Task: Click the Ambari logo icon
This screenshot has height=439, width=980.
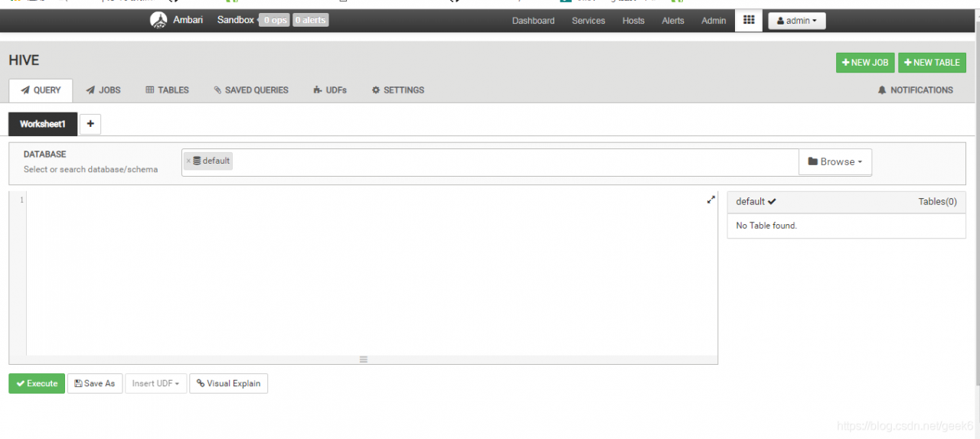Action: pos(158,21)
